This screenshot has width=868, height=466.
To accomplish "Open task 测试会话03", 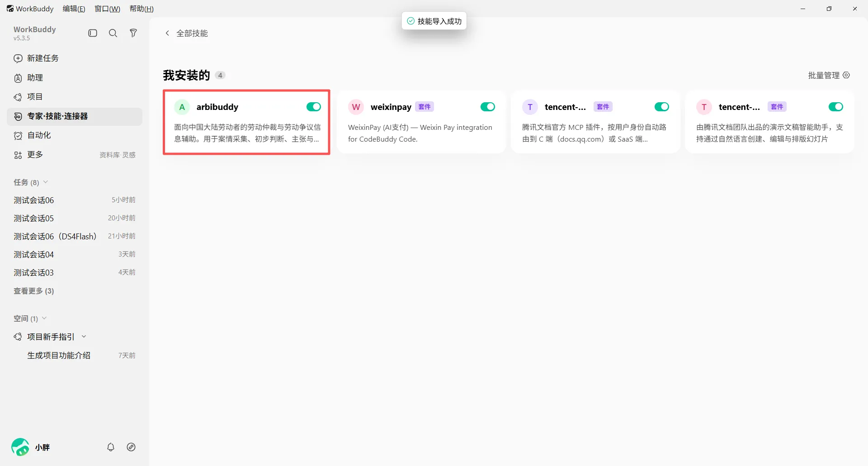I will pos(75,272).
